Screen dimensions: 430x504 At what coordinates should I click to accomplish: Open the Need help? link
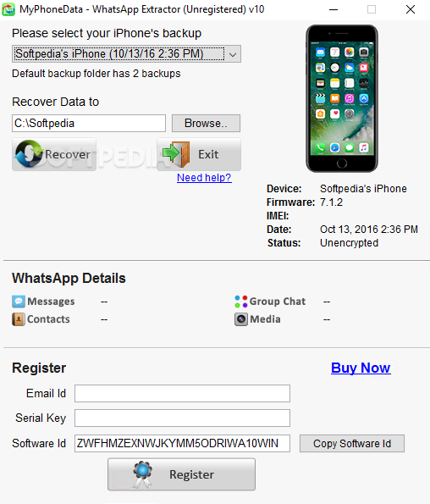(x=204, y=177)
